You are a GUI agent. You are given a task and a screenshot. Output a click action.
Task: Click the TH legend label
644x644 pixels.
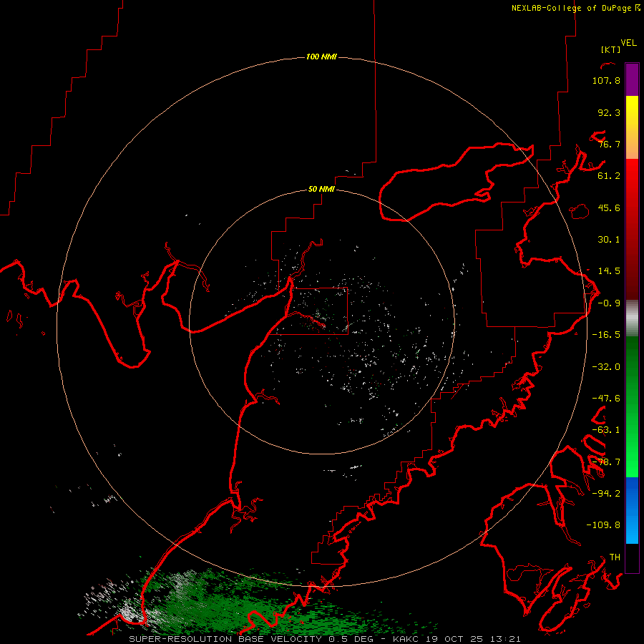tap(615, 557)
